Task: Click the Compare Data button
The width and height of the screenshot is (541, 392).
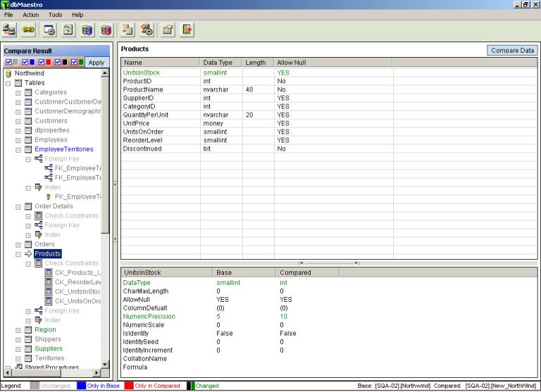Action: 512,51
